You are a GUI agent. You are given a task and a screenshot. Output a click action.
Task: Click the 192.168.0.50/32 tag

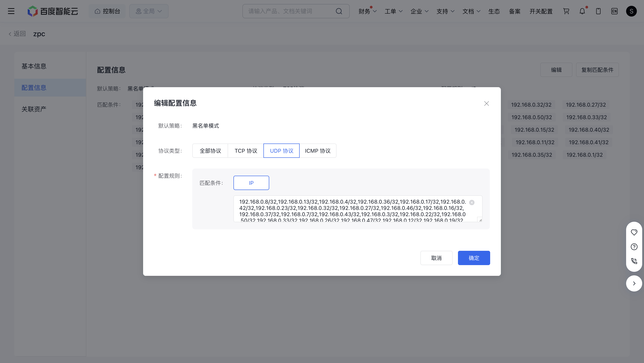click(x=532, y=117)
